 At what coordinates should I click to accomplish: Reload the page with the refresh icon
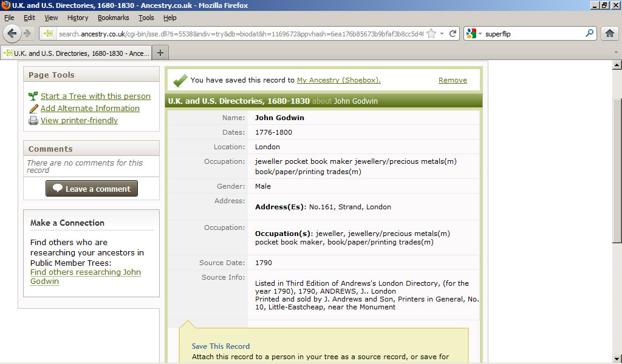pos(453,33)
